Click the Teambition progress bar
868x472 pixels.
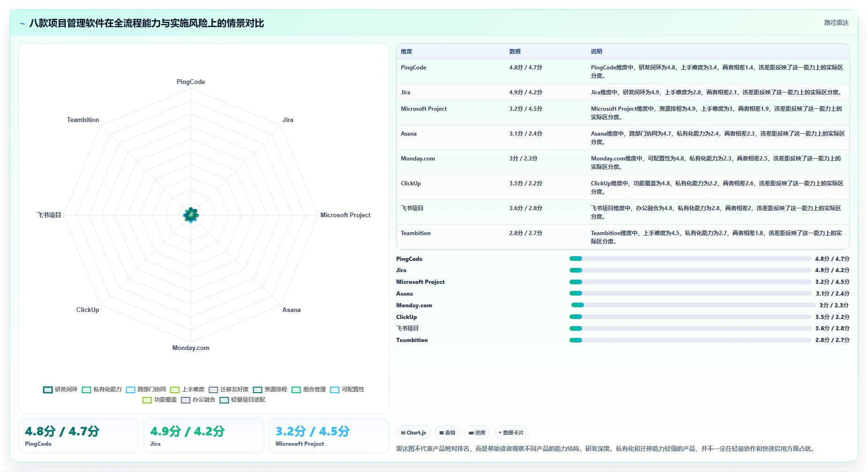click(690, 340)
